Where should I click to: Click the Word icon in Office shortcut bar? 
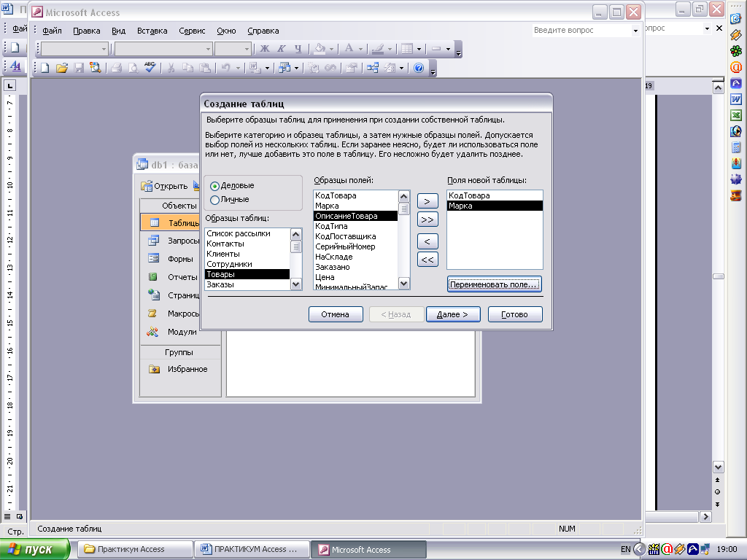coord(736,99)
